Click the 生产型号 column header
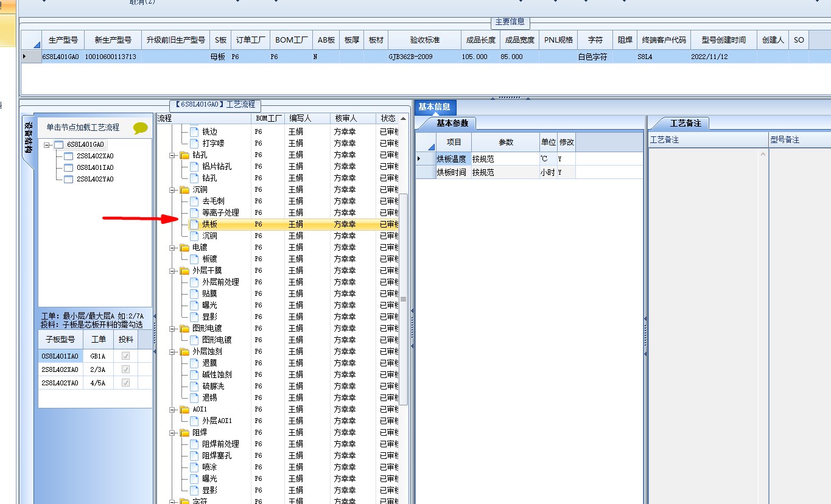 [x=63, y=40]
